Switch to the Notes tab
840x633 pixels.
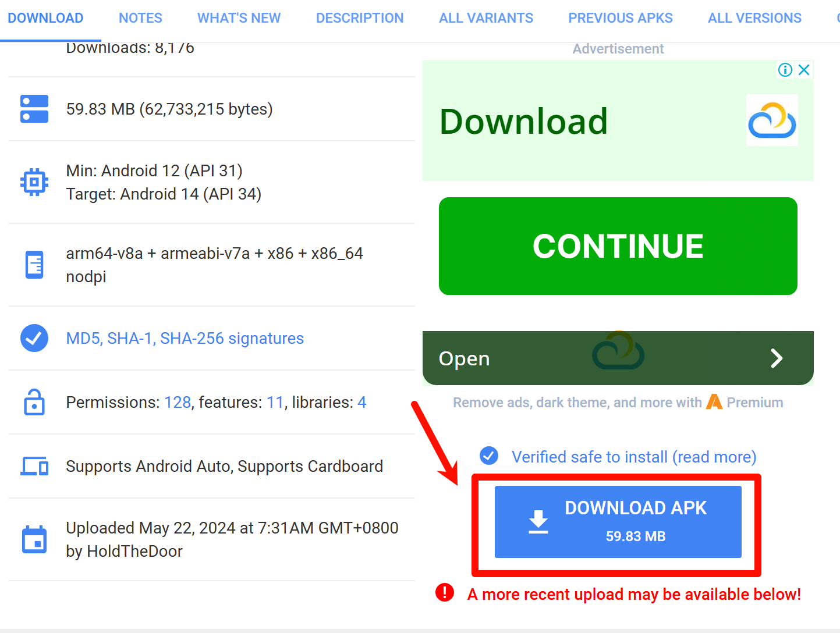[x=140, y=18]
